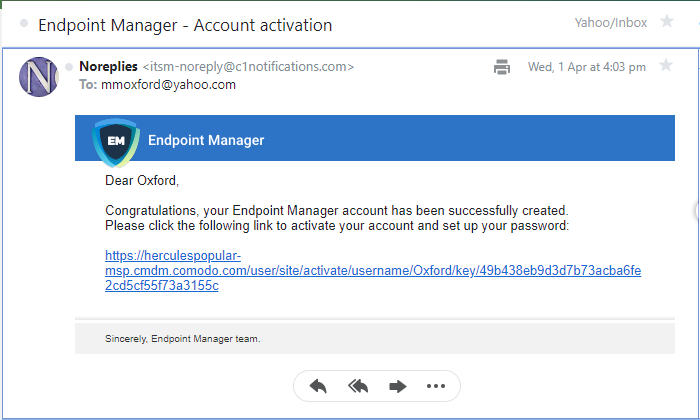Click the Reply arrow icon
Viewport: 700px width, 420px height.
(x=318, y=386)
